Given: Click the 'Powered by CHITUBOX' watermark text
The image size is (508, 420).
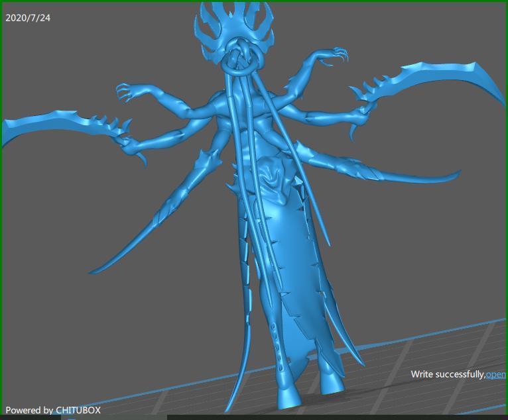Looking at the screenshot, I should click(x=53, y=410).
